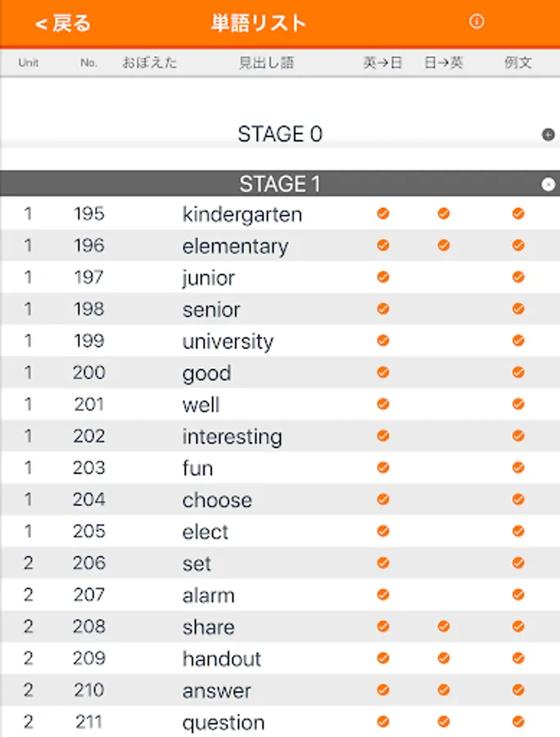Select the おぼえた column header
This screenshot has width=560, height=737.
(149, 62)
